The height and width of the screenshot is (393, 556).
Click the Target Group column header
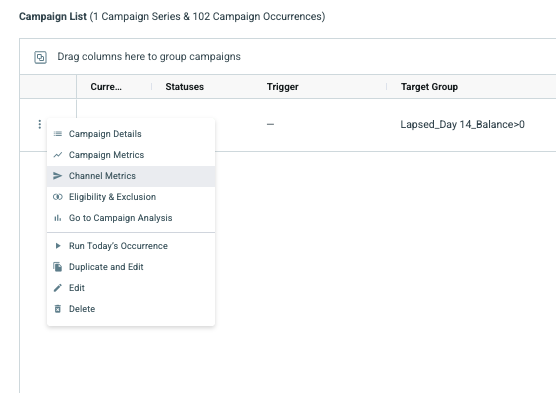(x=429, y=87)
